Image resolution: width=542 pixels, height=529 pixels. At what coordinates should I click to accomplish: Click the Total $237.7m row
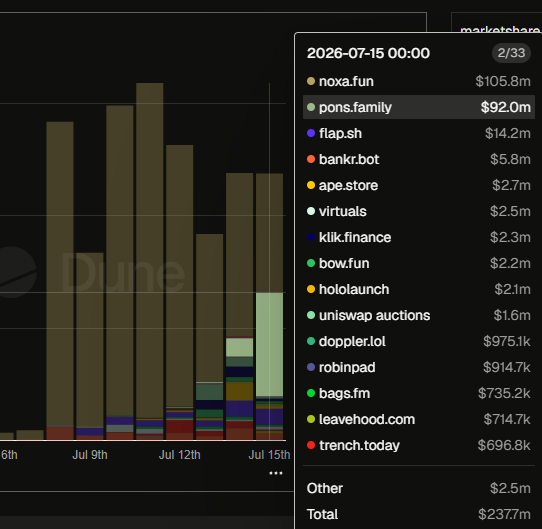(x=419, y=514)
